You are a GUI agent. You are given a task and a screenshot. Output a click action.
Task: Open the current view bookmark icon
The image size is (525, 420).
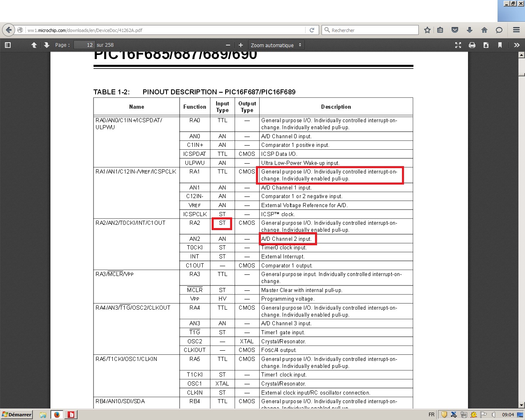click(500, 45)
